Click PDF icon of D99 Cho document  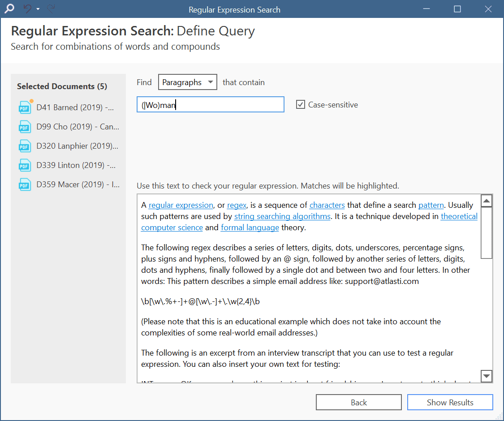point(25,127)
